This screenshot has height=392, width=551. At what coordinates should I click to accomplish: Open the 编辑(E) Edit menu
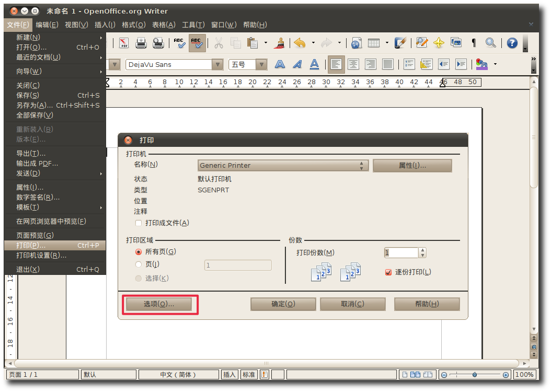tap(47, 25)
